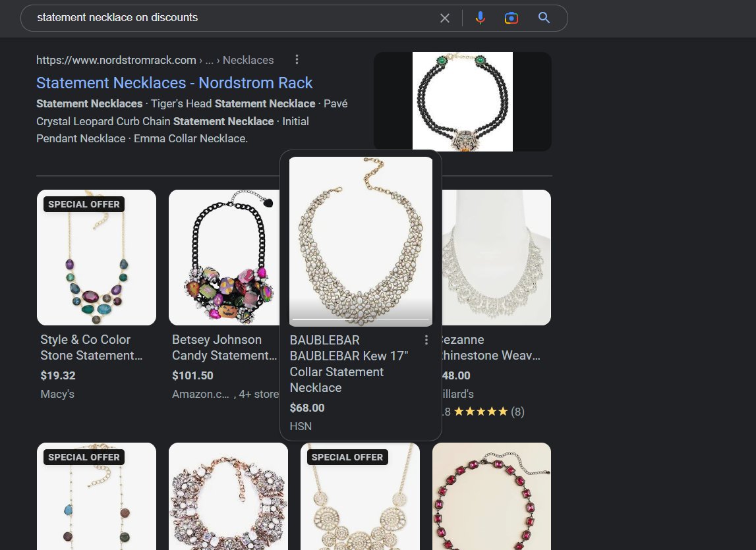Screen dimensions: 756x550
Task: Open Betsey Johnson Candy Statement title
Action: (x=225, y=348)
